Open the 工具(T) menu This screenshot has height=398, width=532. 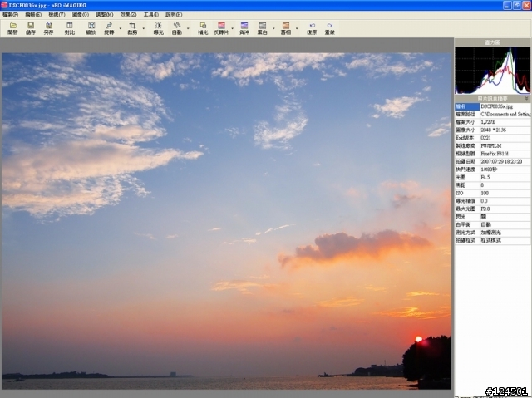(151, 15)
